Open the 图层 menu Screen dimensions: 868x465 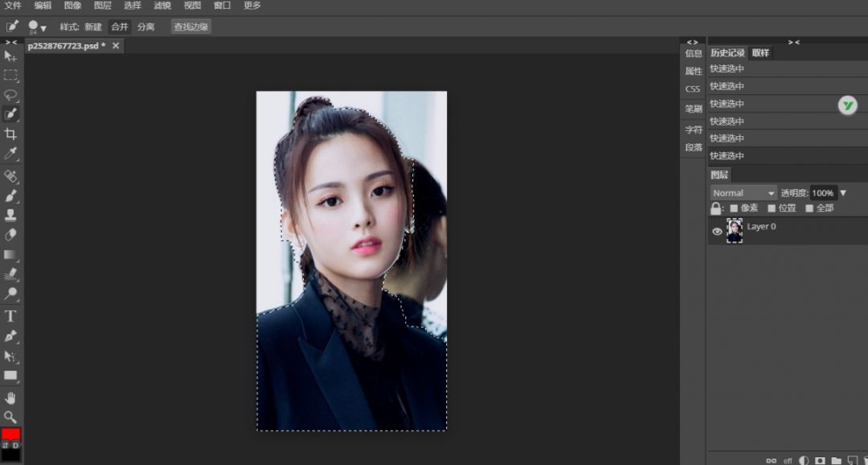coord(102,6)
